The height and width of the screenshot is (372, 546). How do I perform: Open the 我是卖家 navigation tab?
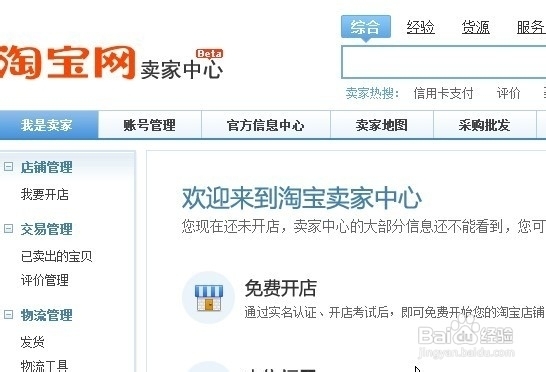[x=49, y=125]
